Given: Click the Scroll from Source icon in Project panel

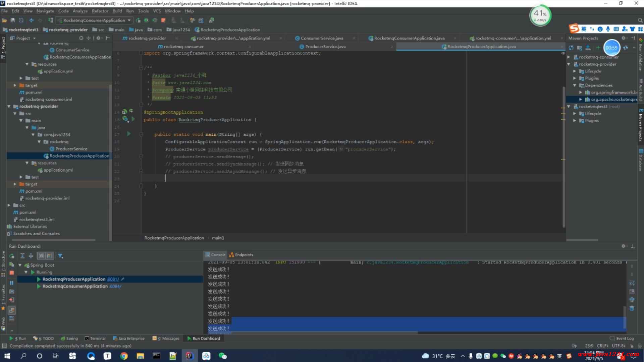Looking at the screenshot, I should click(x=81, y=38).
